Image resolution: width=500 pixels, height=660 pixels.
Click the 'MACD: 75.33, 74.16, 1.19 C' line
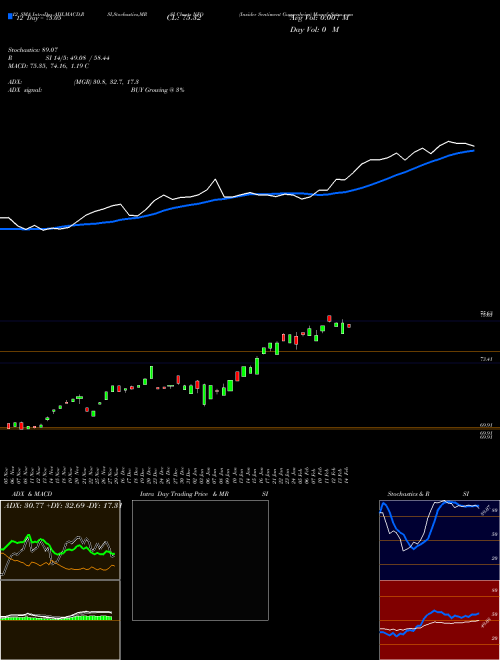[x=48, y=66]
